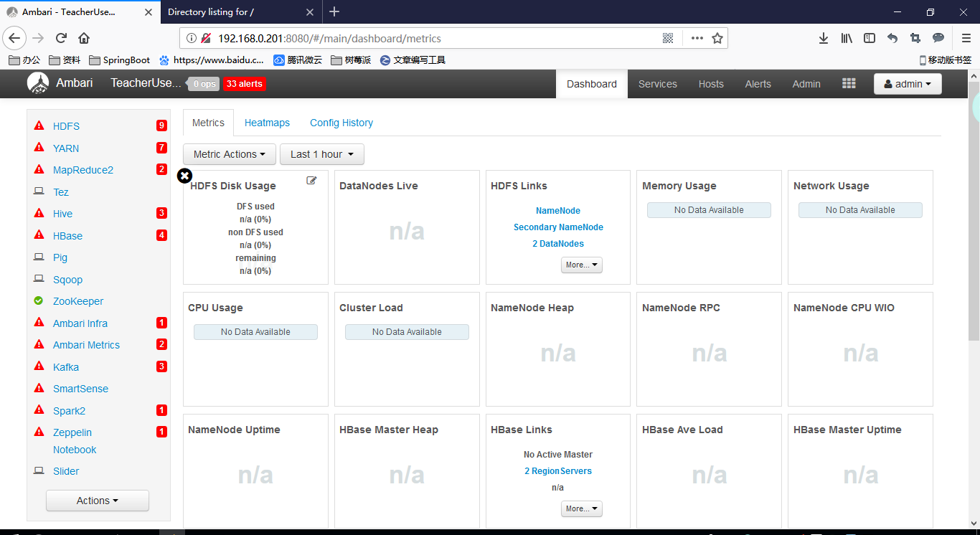Click the browser address bar URL
The height and width of the screenshot is (535, 980).
tap(329, 38)
